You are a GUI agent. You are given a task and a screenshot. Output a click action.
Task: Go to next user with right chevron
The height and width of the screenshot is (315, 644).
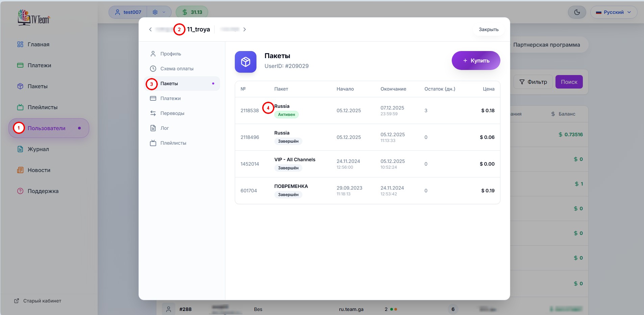pyautogui.click(x=245, y=29)
